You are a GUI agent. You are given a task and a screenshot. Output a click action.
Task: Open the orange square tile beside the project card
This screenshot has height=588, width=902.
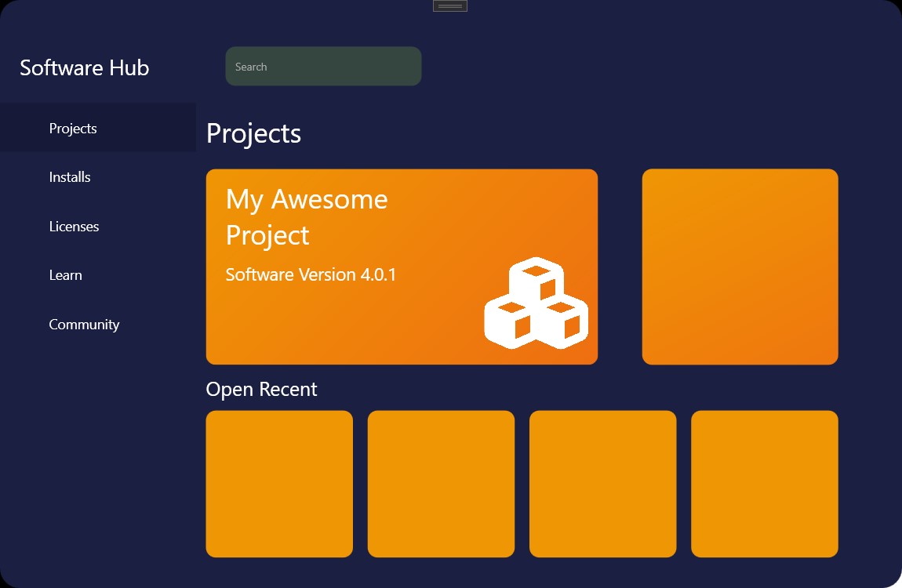[740, 266]
